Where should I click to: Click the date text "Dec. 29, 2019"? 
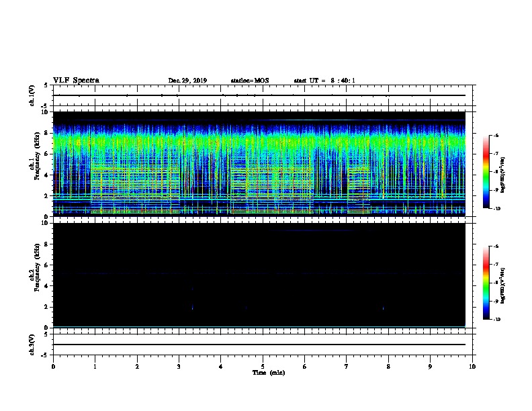[187, 81]
